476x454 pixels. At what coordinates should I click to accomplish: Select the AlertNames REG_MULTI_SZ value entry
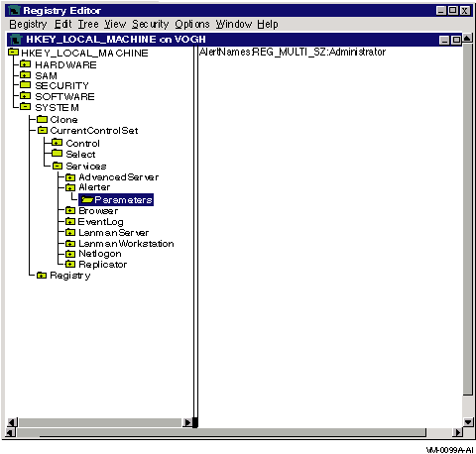293,52
